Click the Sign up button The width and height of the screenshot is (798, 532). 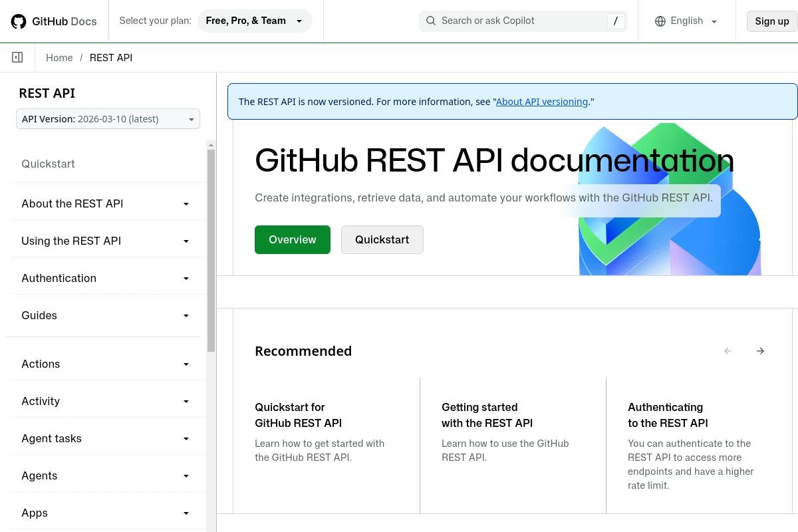(772, 21)
